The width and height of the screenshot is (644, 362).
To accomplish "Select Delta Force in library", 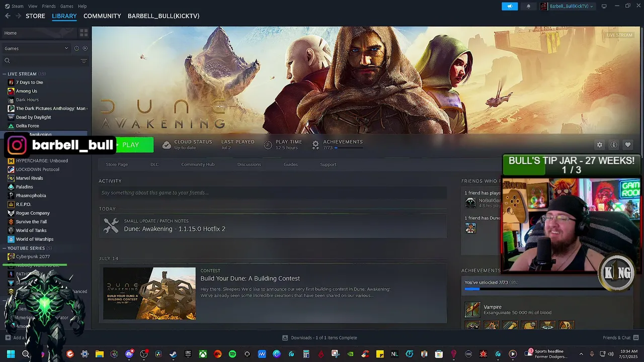I will click(27, 126).
